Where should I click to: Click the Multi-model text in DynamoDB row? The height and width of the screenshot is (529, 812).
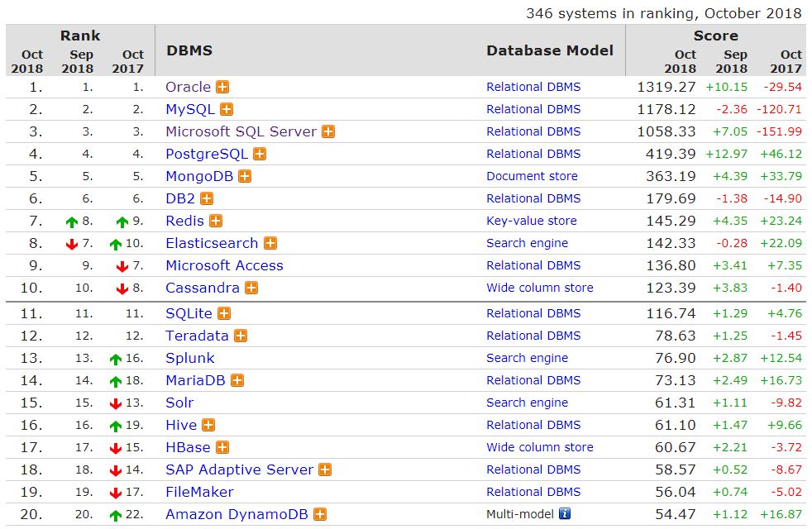coord(520,514)
